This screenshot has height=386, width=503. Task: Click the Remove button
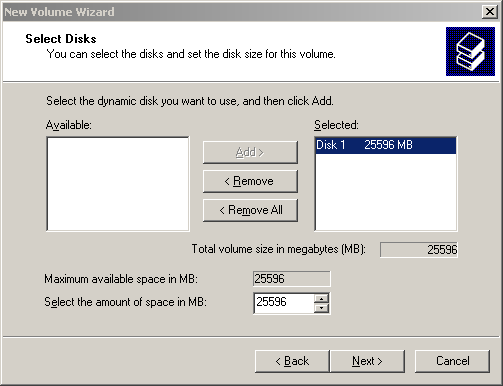point(250,181)
